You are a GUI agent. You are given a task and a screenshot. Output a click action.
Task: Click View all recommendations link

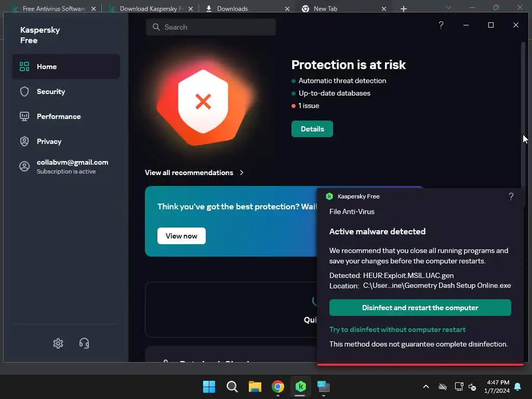(x=189, y=172)
